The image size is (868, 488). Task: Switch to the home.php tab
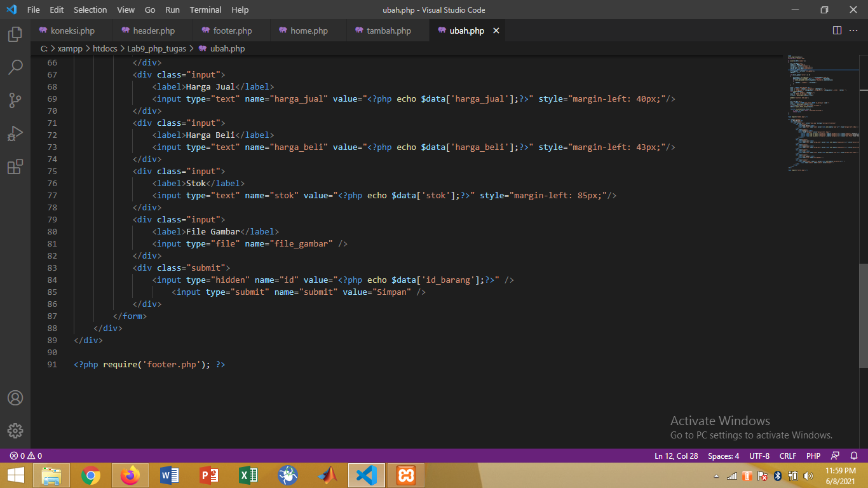point(309,30)
